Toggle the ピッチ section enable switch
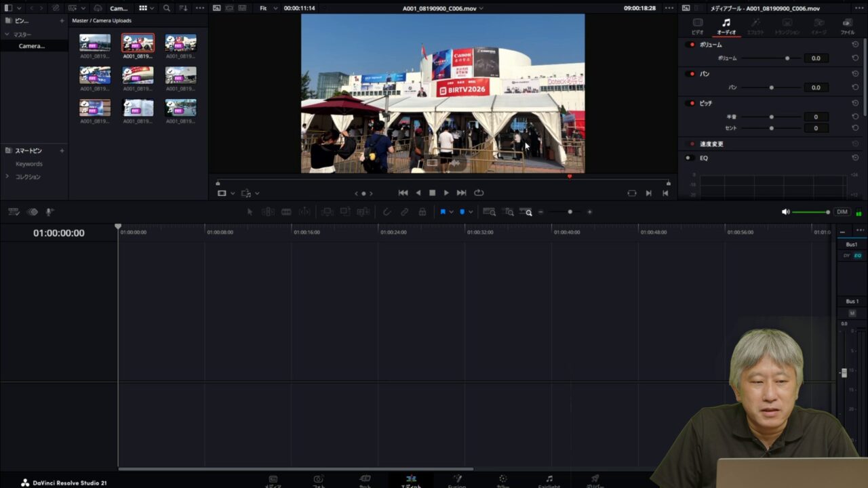Image resolution: width=868 pixels, height=488 pixels. [690, 103]
